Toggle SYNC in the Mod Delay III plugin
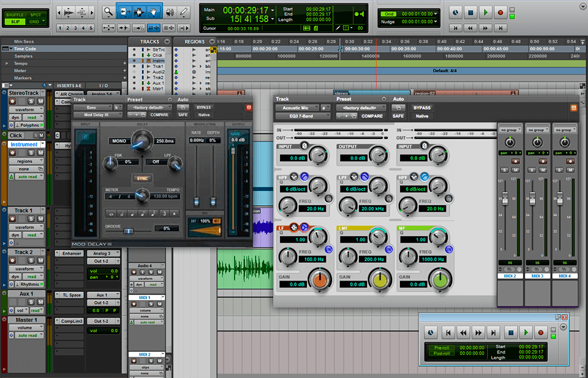 (142, 178)
